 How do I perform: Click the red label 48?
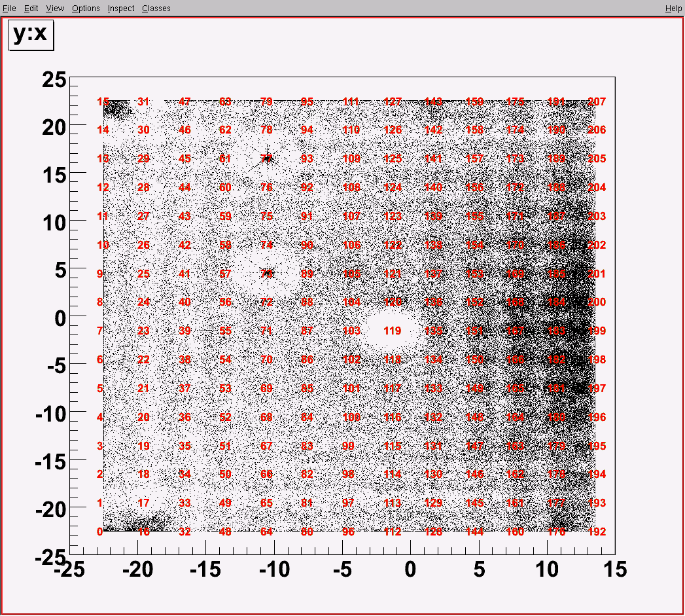click(225, 532)
